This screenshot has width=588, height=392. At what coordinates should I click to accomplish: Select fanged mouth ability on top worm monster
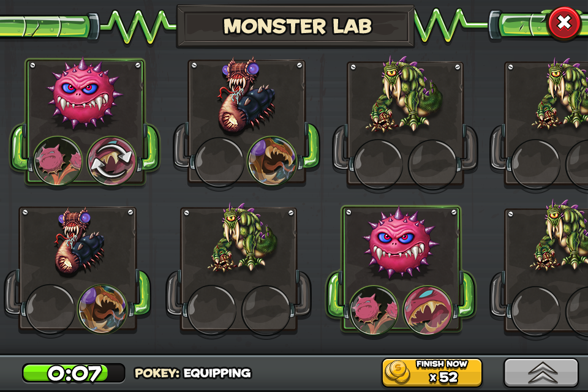272,161
